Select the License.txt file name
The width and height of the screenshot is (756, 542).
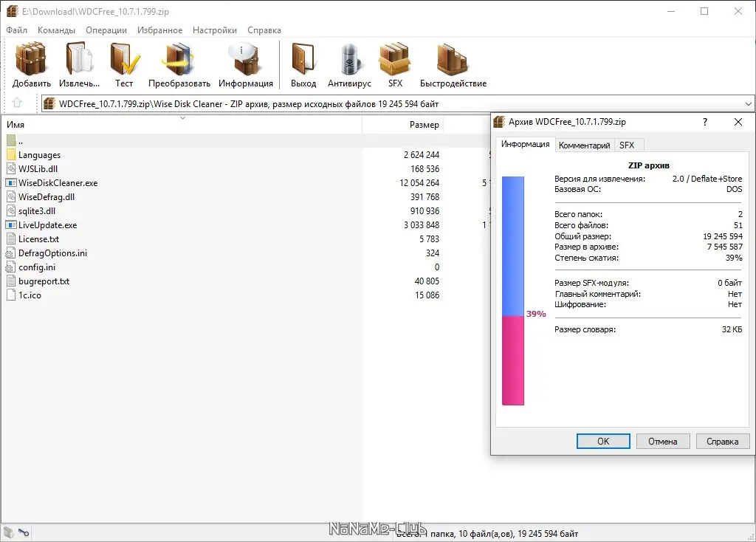(38, 239)
